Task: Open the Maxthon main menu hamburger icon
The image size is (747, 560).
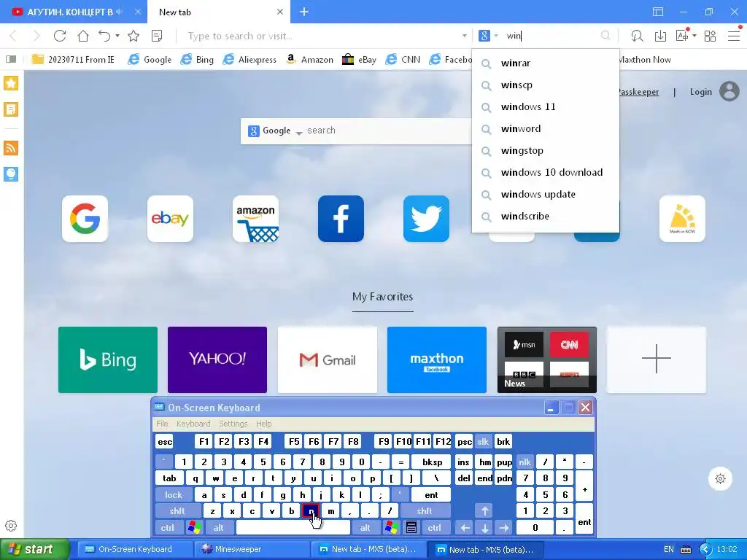Action: click(x=734, y=36)
